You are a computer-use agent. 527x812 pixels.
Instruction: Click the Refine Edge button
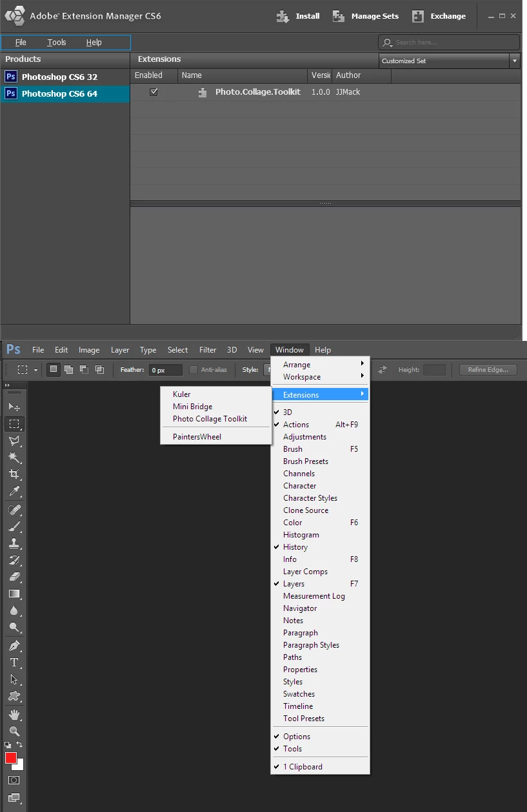click(488, 370)
